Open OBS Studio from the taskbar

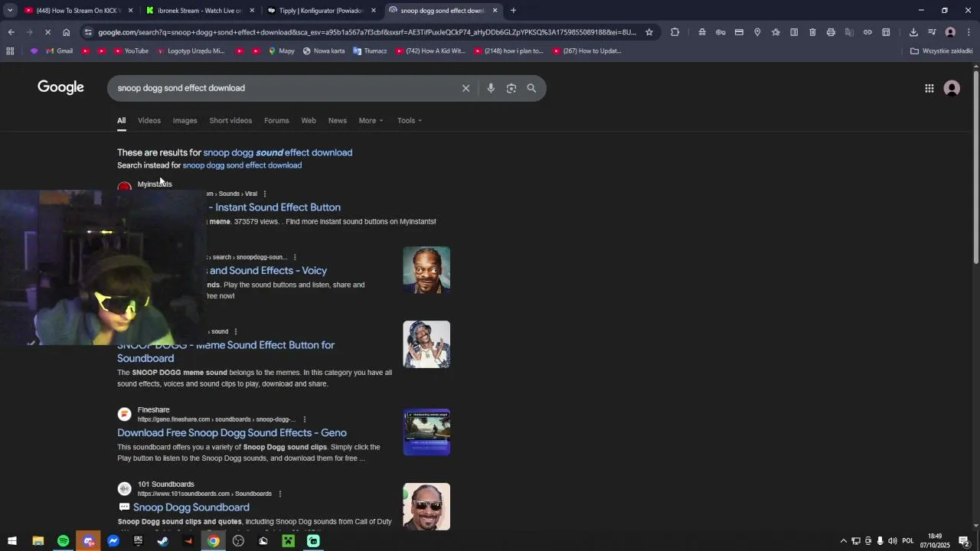click(x=238, y=541)
